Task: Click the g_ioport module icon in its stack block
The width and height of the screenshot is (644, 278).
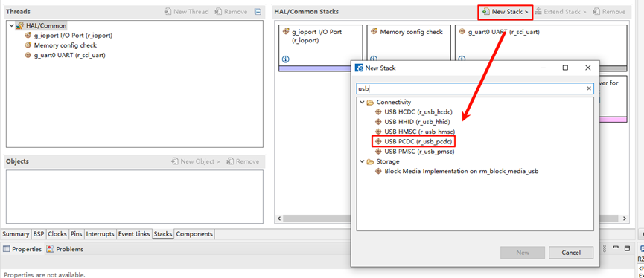Action: click(287, 31)
